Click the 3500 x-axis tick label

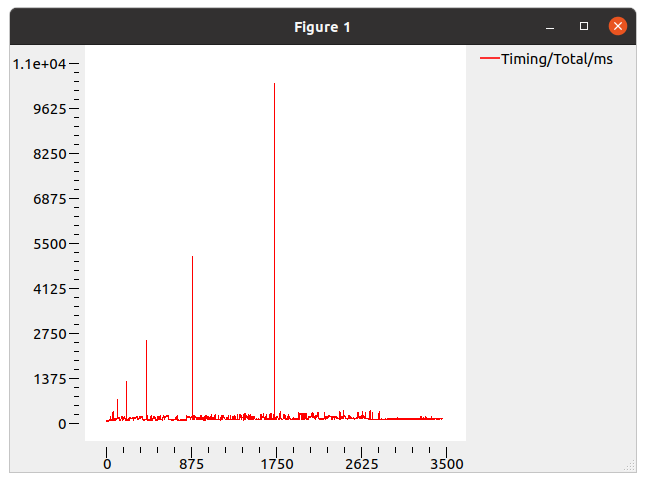446,464
